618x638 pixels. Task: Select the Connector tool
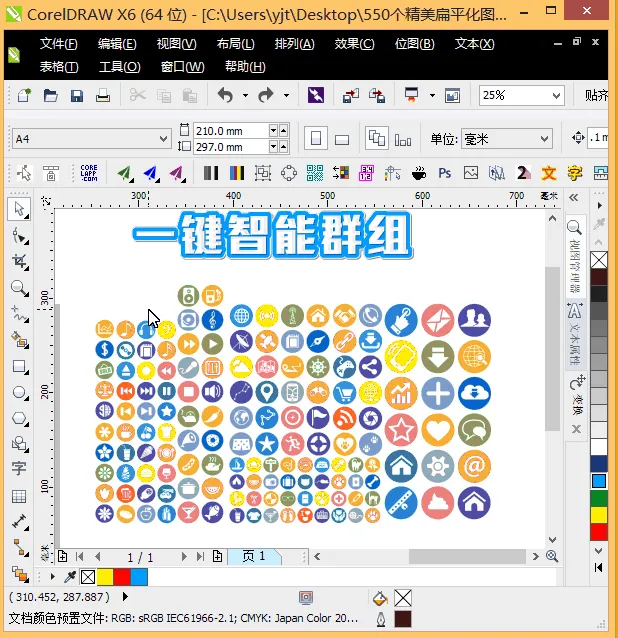19,547
